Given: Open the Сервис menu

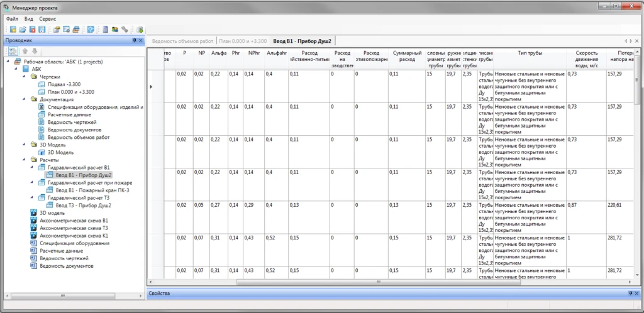Looking at the screenshot, I should (x=48, y=19).
